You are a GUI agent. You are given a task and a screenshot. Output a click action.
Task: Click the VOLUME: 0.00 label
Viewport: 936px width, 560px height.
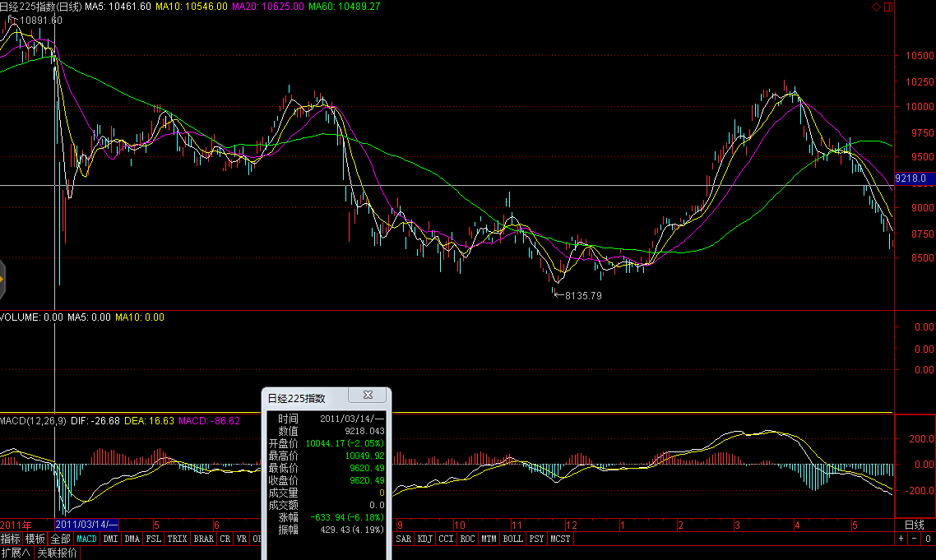pos(31,317)
